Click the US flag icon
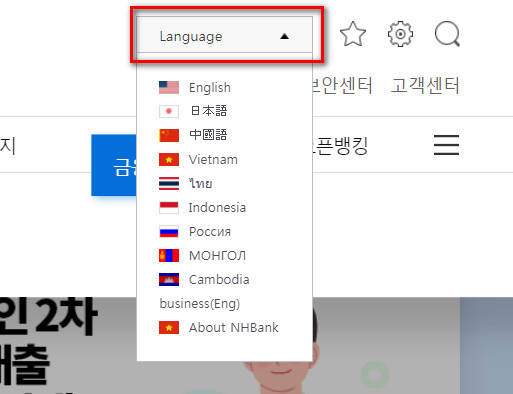Image resolution: width=513 pixels, height=394 pixels. point(169,88)
